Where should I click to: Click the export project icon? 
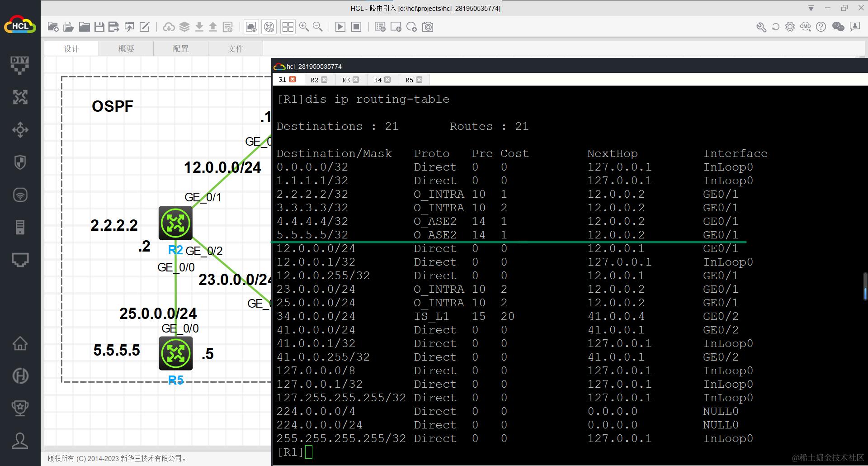coord(129,27)
